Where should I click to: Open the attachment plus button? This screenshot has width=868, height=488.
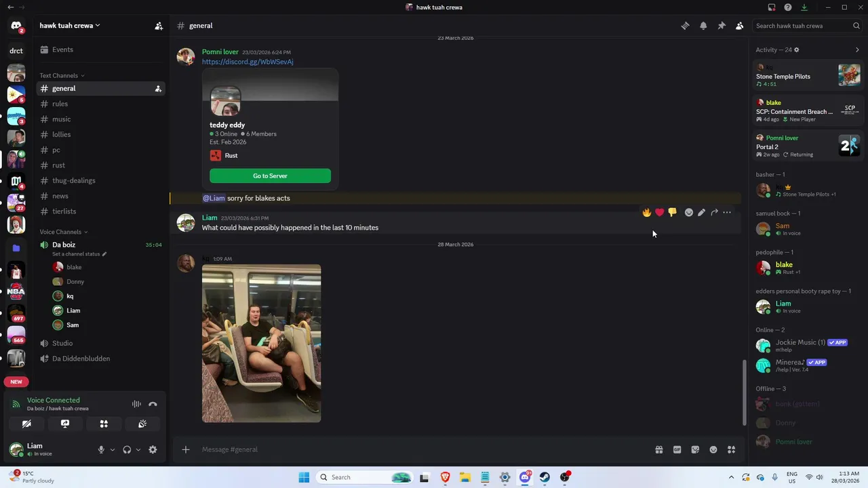pyautogui.click(x=186, y=449)
